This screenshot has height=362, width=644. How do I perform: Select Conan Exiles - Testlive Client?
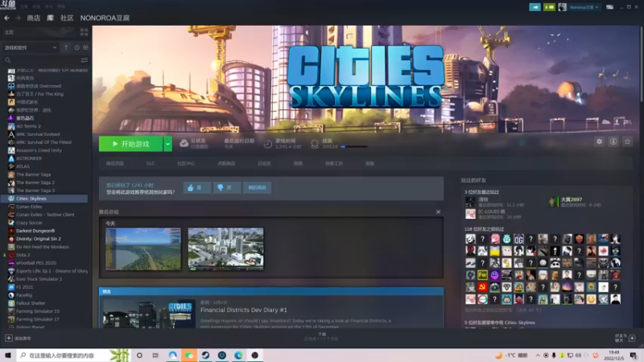[45, 215]
